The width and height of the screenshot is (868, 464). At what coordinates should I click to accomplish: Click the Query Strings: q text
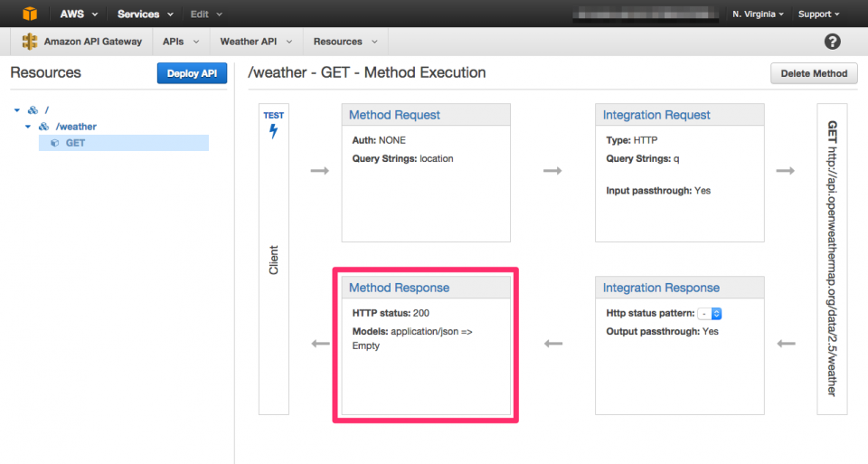(642, 158)
